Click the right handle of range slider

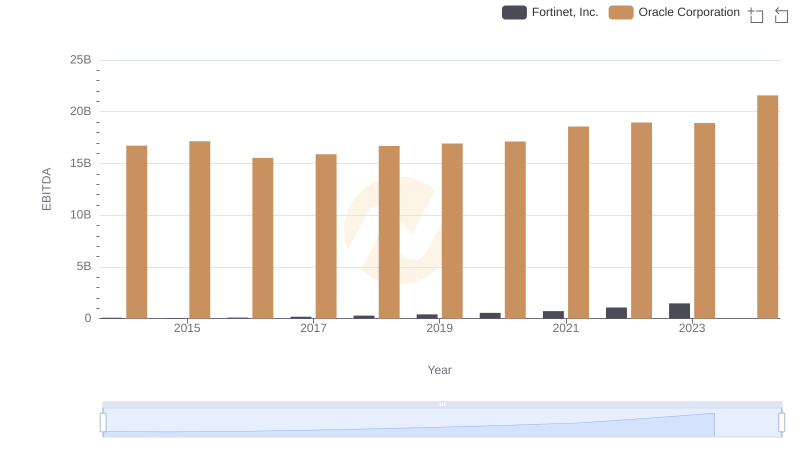pos(782,423)
